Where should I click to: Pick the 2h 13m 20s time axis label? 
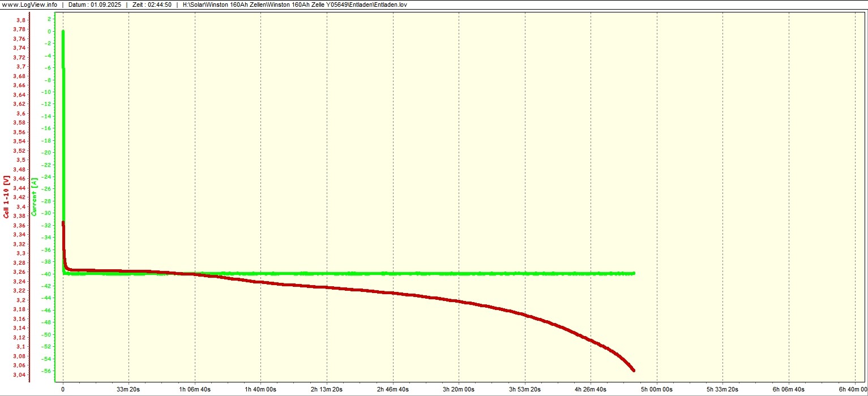(x=327, y=389)
